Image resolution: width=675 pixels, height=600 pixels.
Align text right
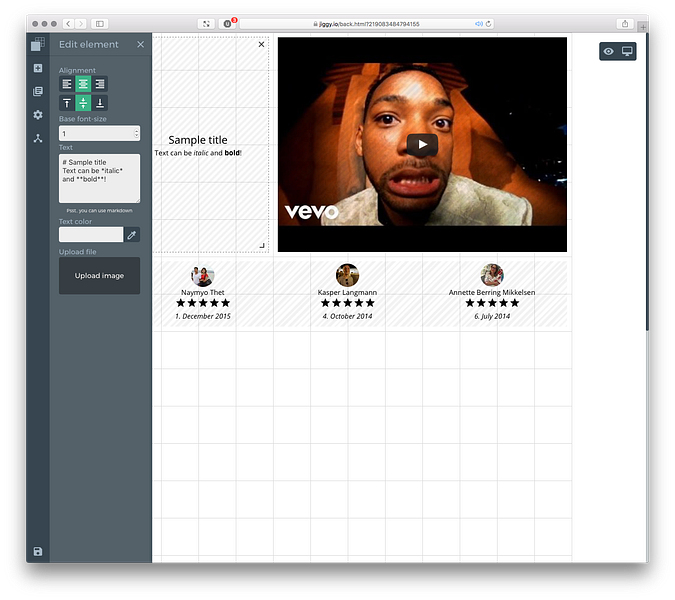click(99, 84)
